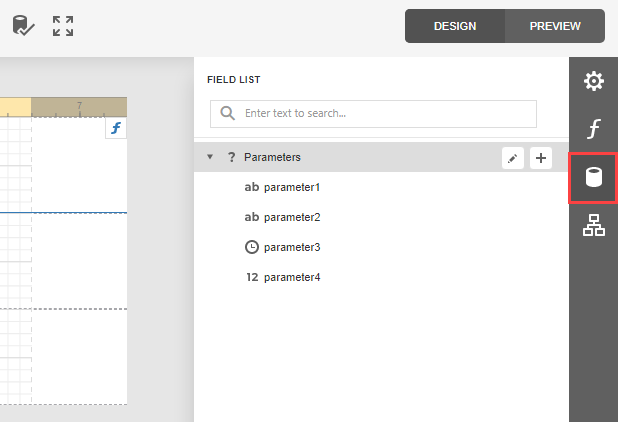The height and width of the screenshot is (422, 618).
Task: Select parameter1 in the field list
Action: [291, 187]
